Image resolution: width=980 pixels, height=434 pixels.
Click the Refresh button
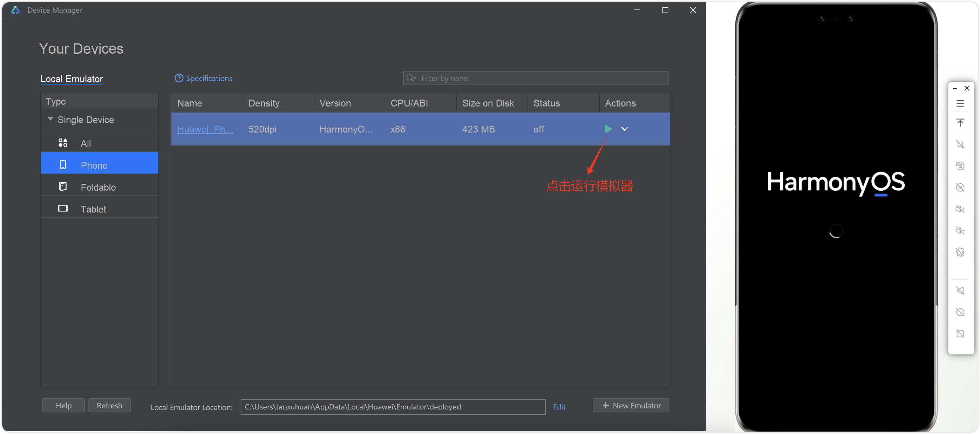[109, 406]
